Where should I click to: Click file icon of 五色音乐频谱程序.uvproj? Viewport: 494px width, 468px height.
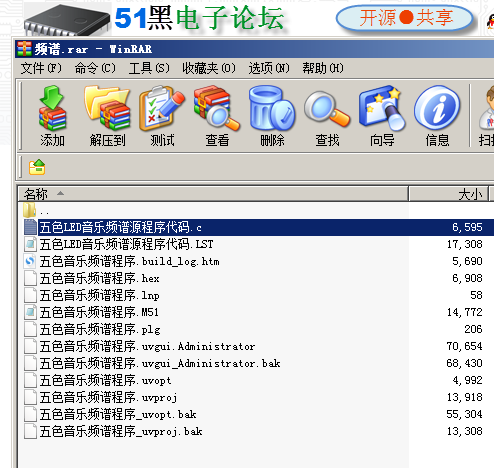tap(30, 397)
